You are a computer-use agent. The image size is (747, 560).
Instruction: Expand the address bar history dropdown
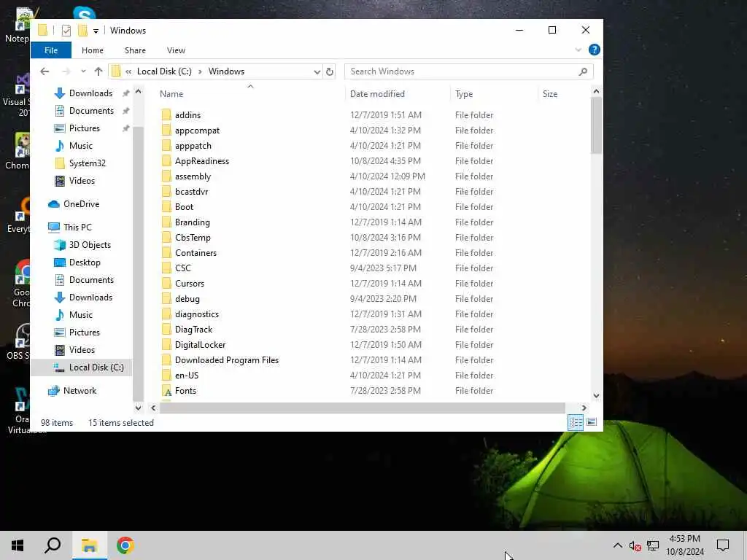[317, 72]
